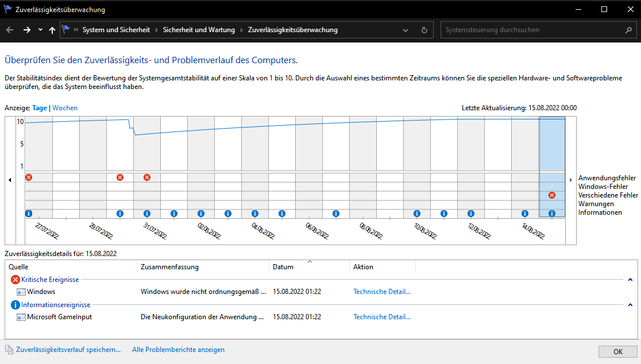The height and width of the screenshot is (364, 641).
Task: Click the flag icon in the address bar
Action: 66,29
